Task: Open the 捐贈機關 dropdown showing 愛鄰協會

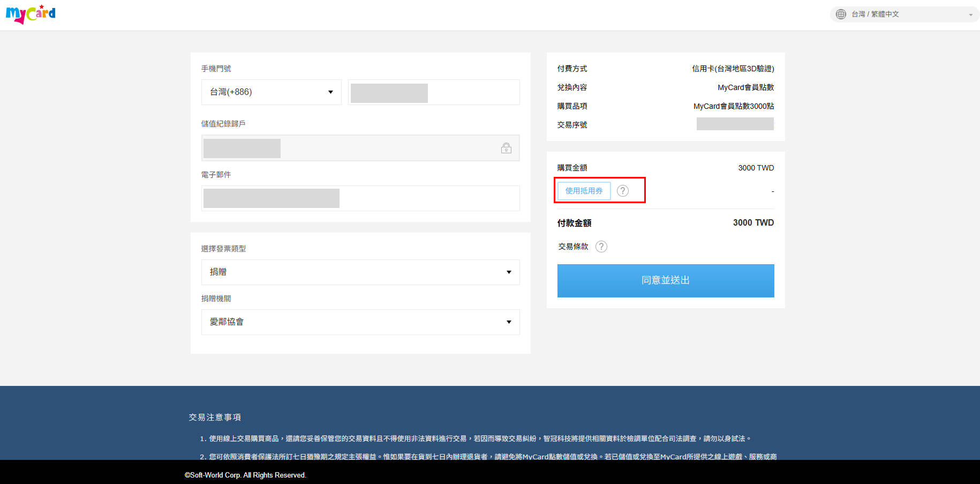Action: coord(360,322)
